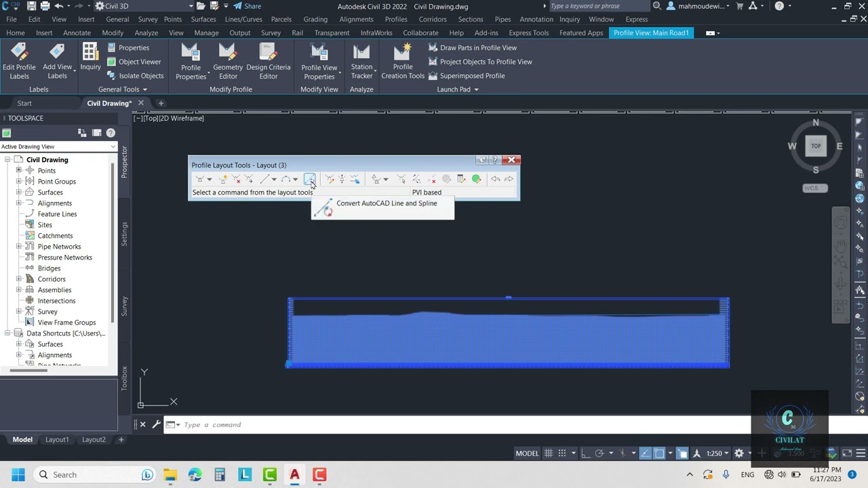Toggle polar tracking in status bar

coord(599,453)
